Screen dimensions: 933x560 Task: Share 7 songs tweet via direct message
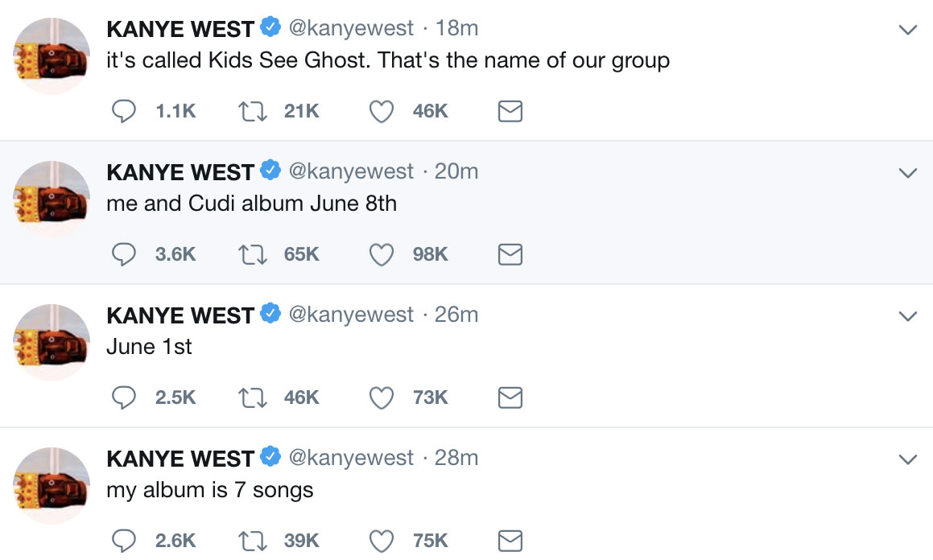pyautogui.click(x=510, y=541)
